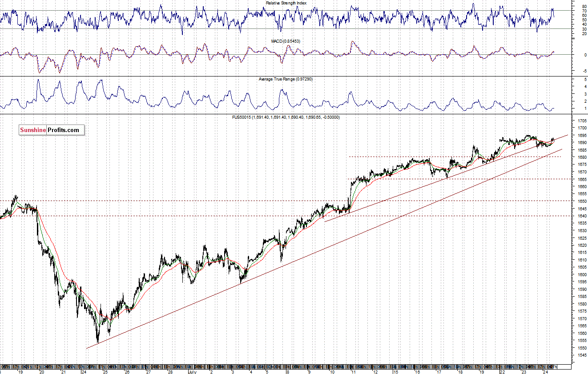Screen dimensions: 588x374
Task: Click the 1600 price axis label
Action: (x=581, y=275)
